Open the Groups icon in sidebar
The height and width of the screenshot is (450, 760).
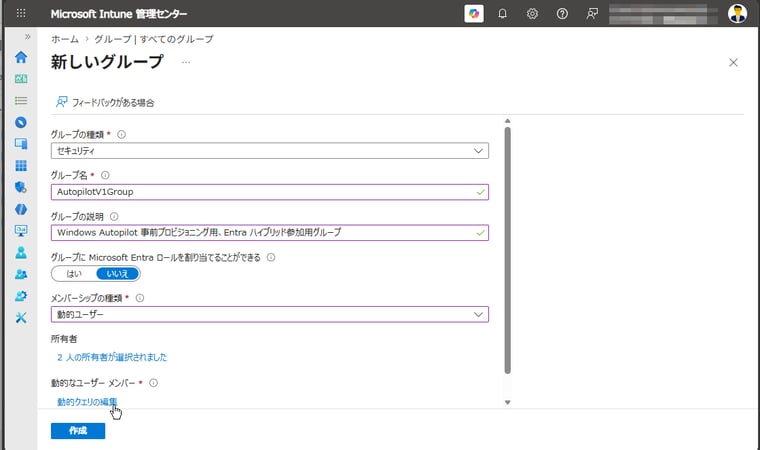[x=21, y=274]
